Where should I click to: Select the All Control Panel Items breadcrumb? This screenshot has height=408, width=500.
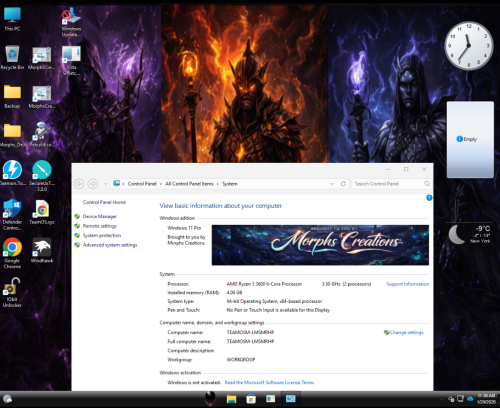(189, 184)
